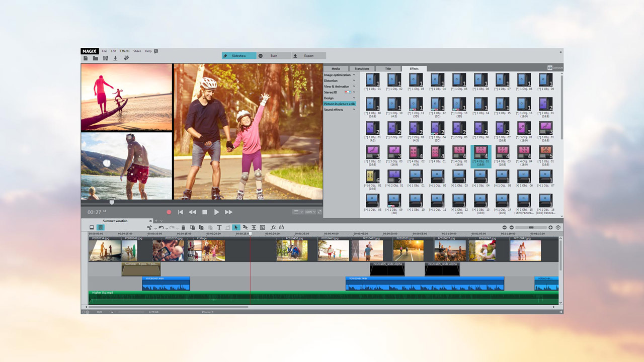Click the fx effects icon in timeline toolbar
Image resolution: width=644 pixels, height=362 pixels.
point(273,228)
